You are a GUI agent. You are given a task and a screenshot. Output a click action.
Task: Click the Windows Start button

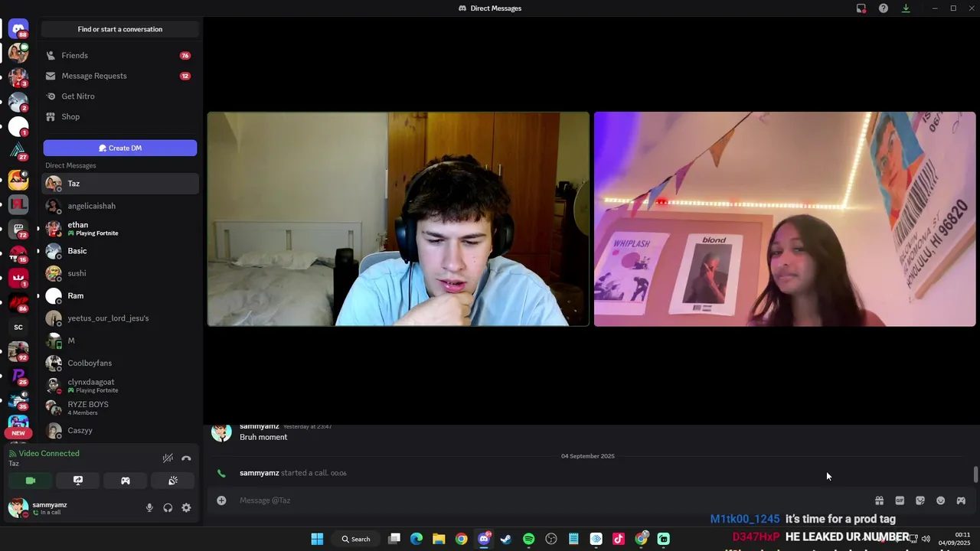point(317,539)
